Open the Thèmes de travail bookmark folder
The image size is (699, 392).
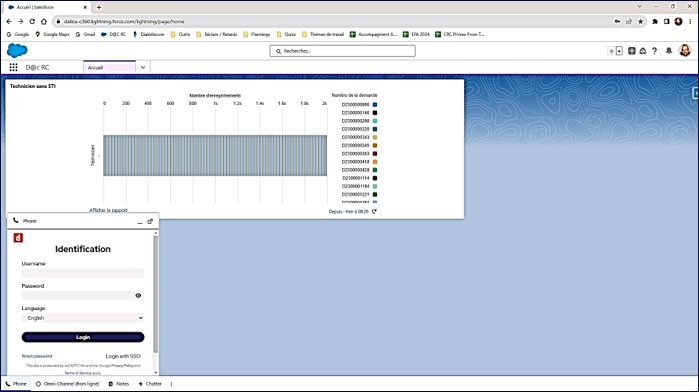point(323,34)
